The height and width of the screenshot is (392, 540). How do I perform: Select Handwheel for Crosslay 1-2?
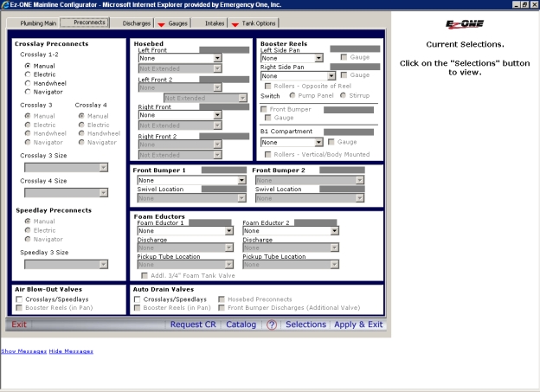[x=28, y=83]
